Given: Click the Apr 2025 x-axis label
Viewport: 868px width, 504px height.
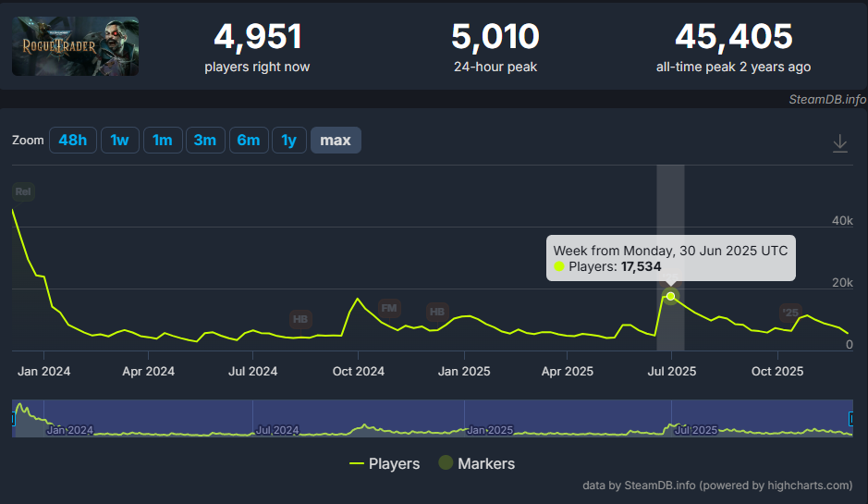Looking at the screenshot, I should coord(568,371).
